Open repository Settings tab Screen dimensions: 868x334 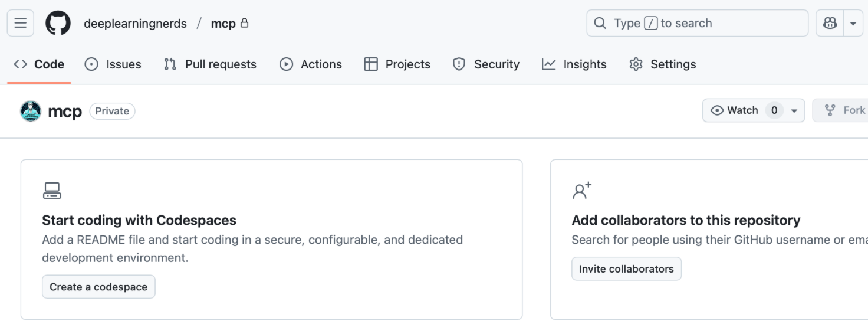click(663, 64)
